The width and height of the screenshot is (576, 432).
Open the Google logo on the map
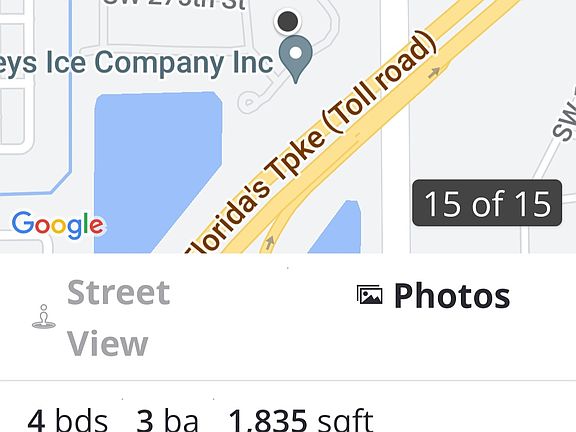[x=58, y=225]
